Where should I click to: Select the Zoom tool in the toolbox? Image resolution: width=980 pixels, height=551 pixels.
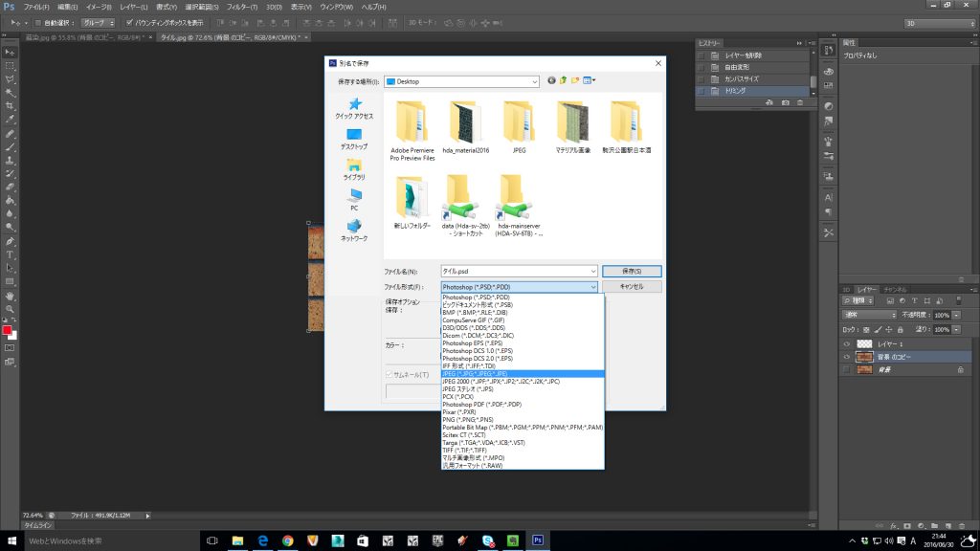pos(10,309)
